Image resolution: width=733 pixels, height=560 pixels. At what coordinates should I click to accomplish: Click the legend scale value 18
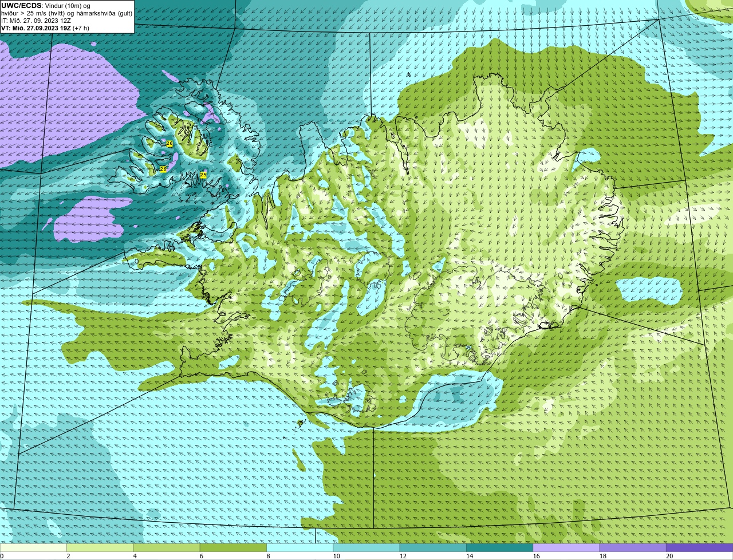point(602,556)
